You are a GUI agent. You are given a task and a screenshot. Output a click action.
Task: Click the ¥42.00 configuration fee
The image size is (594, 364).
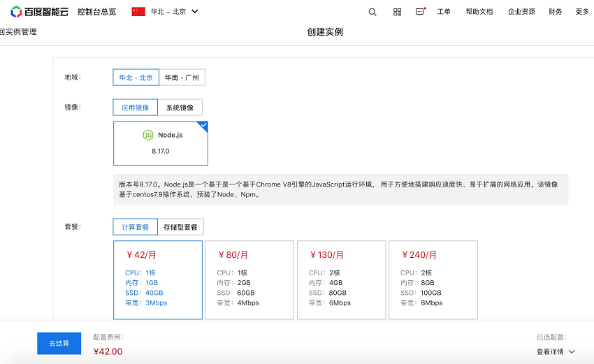108,351
